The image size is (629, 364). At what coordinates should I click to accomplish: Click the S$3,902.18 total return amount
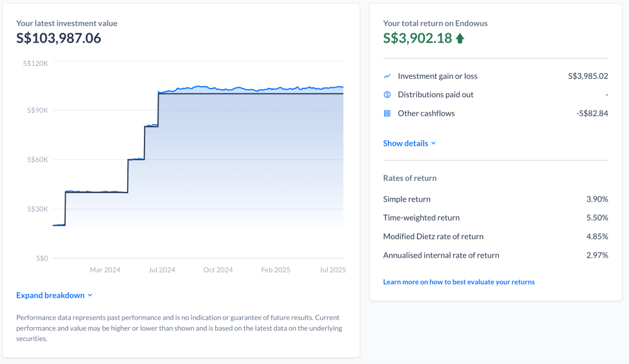pyautogui.click(x=417, y=38)
